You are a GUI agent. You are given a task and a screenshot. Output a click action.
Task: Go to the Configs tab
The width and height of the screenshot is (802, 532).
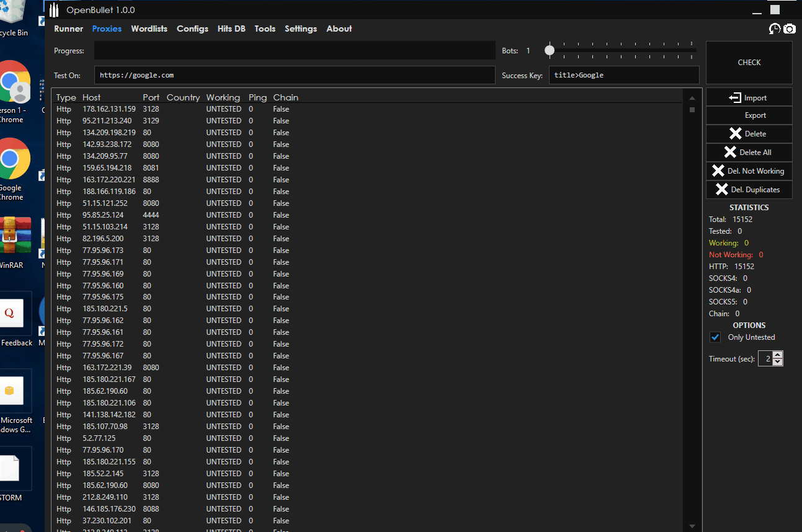192,29
